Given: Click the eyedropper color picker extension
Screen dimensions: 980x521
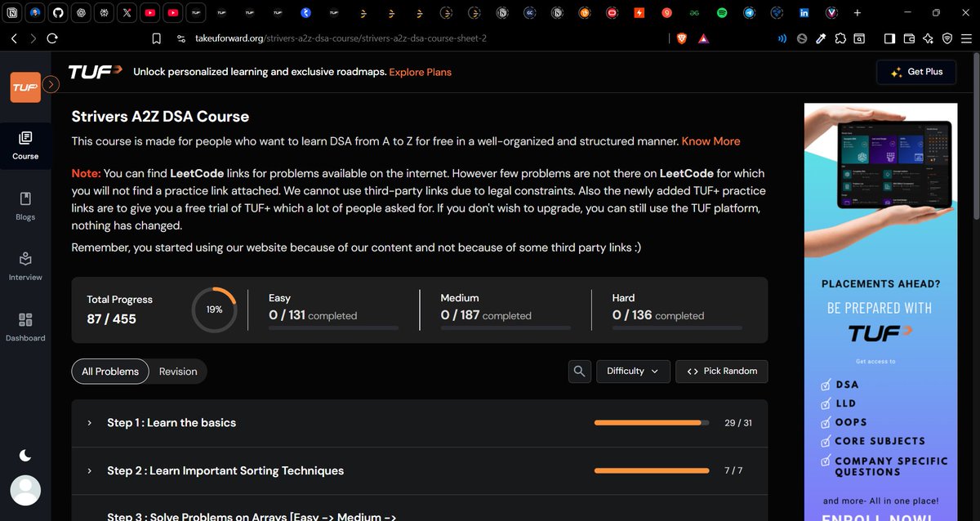Looking at the screenshot, I should coord(822,38).
